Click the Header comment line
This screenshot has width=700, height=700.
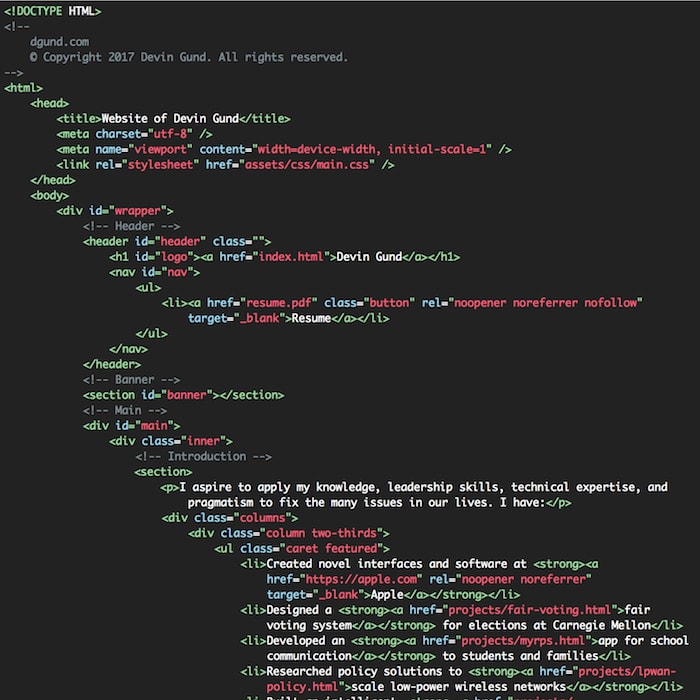pos(134,226)
